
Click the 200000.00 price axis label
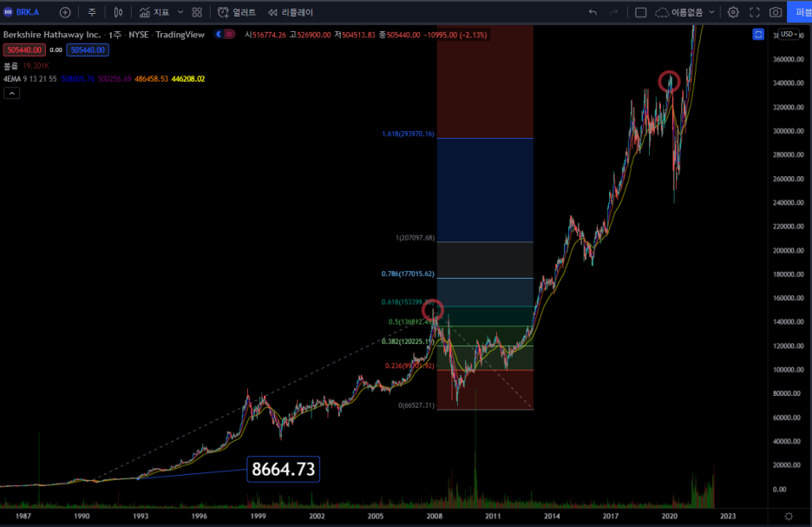point(787,250)
